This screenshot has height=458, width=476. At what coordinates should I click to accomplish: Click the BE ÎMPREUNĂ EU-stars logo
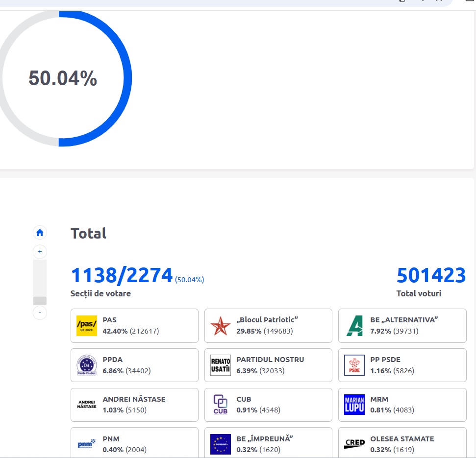(x=220, y=444)
